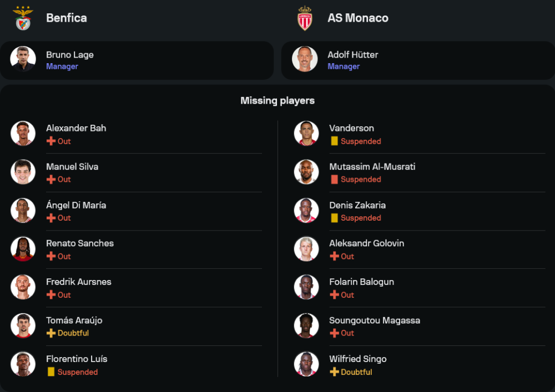
Task: Select Ángel Di María's player avatar
Action: click(x=23, y=211)
